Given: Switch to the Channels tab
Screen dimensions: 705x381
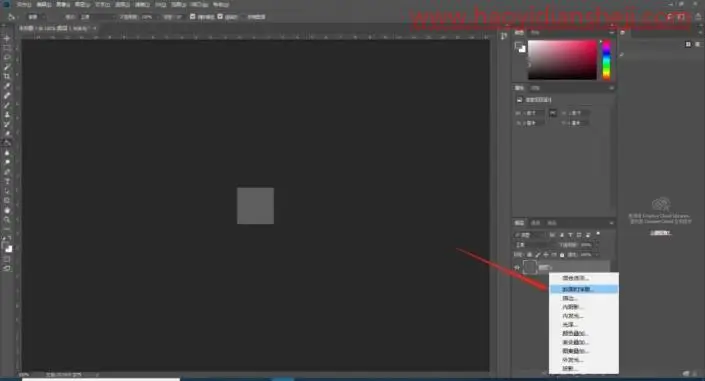Looking at the screenshot, I should click(535, 223).
